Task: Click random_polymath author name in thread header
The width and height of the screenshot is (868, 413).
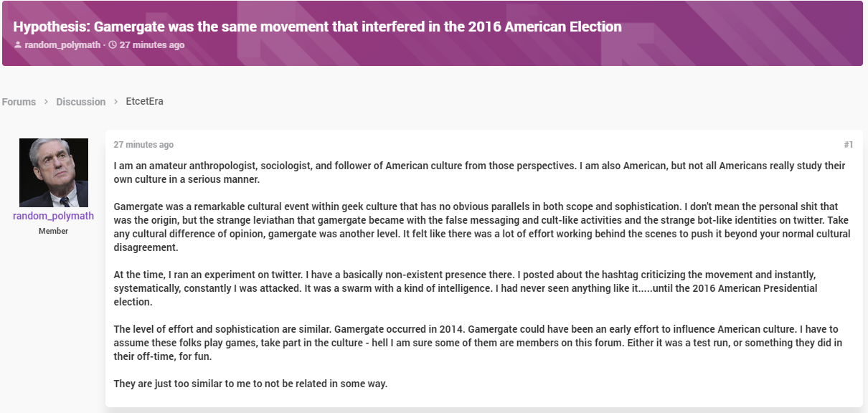Action: (x=62, y=45)
